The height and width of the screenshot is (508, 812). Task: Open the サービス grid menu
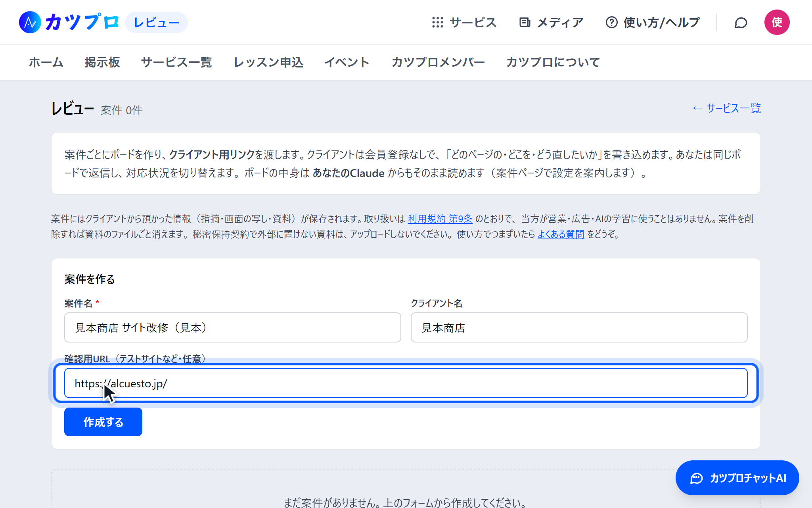(x=464, y=23)
